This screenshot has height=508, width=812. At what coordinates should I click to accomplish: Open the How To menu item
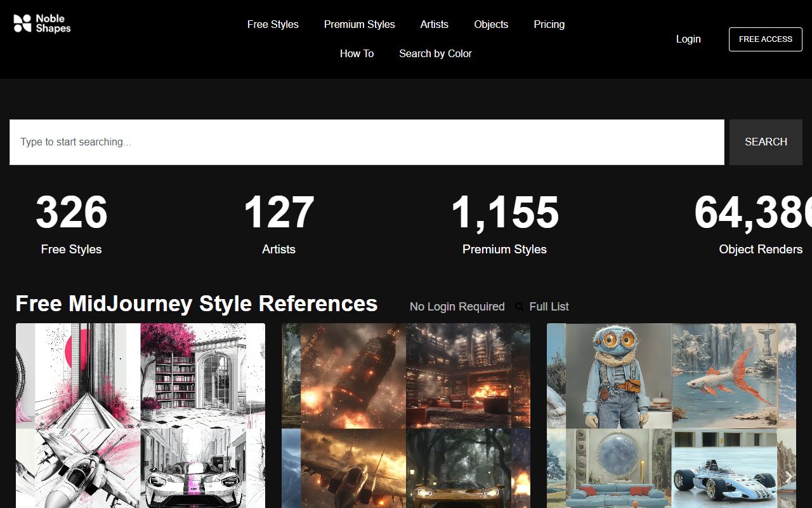coord(357,53)
